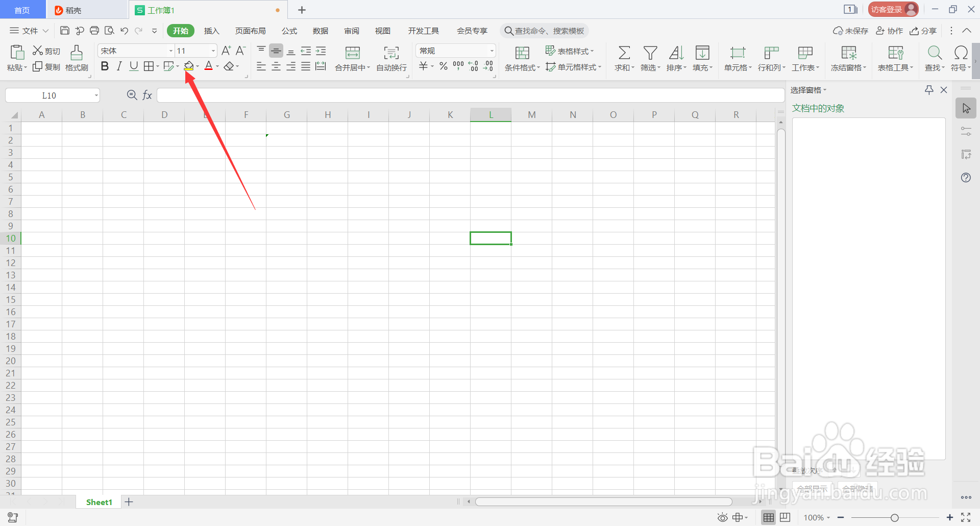Click the 未保存 cloud status button
The image size is (980, 526).
pos(850,31)
